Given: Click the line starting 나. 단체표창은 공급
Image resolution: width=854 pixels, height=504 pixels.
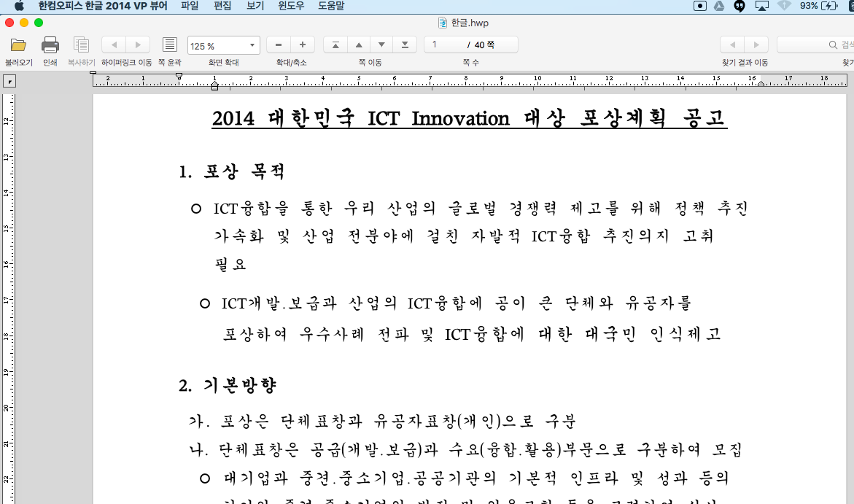Looking at the screenshot, I should tap(466, 449).
